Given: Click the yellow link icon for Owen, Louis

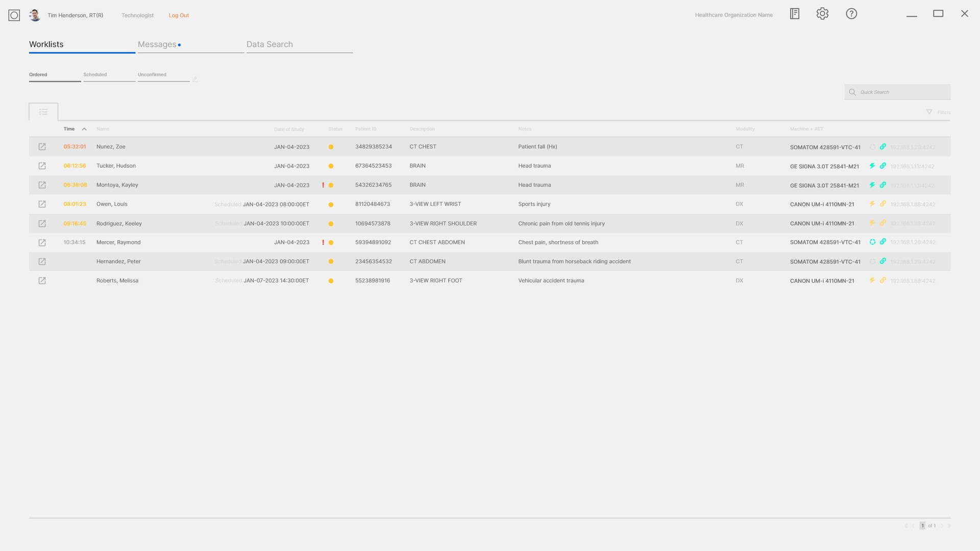Looking at the screenshot, I should point(883,204).
